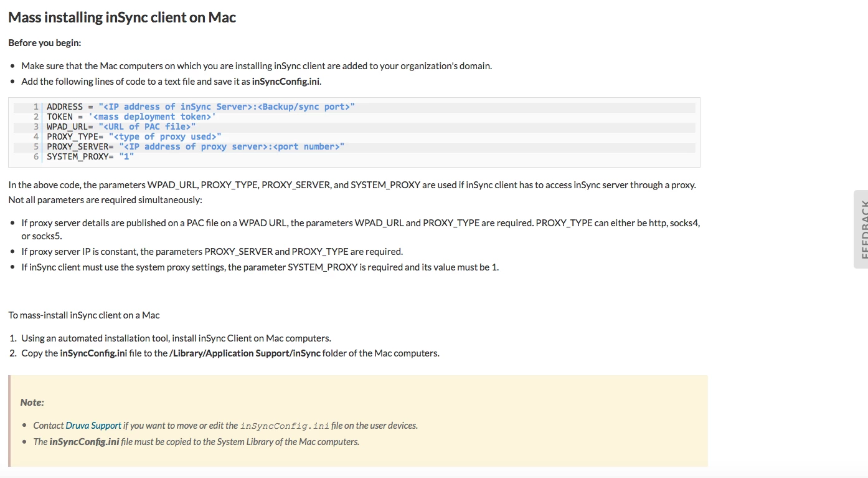Click the bullet about Mac computers added to domain
This screenshot has width=868, height=478.
[257, 66]
